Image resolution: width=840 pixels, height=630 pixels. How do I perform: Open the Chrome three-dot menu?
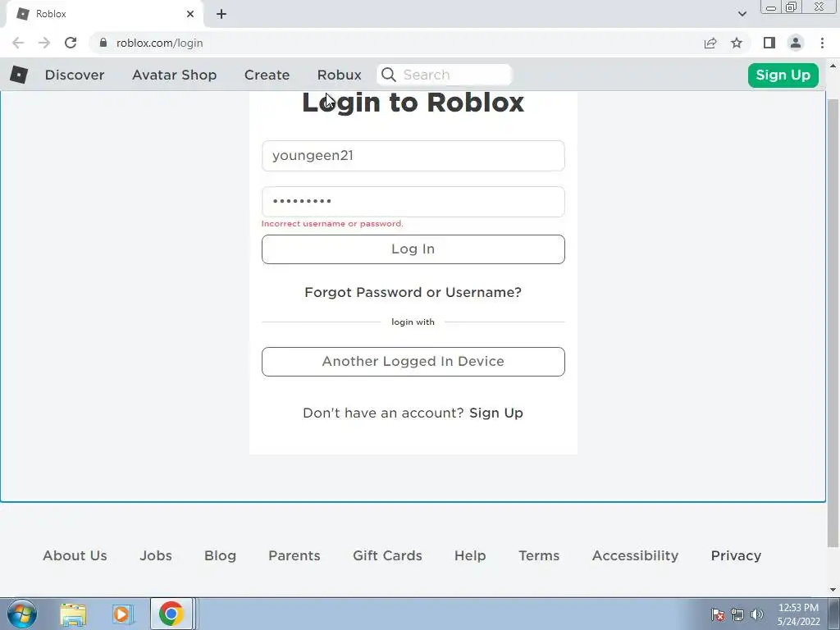[x=822, y=43]
